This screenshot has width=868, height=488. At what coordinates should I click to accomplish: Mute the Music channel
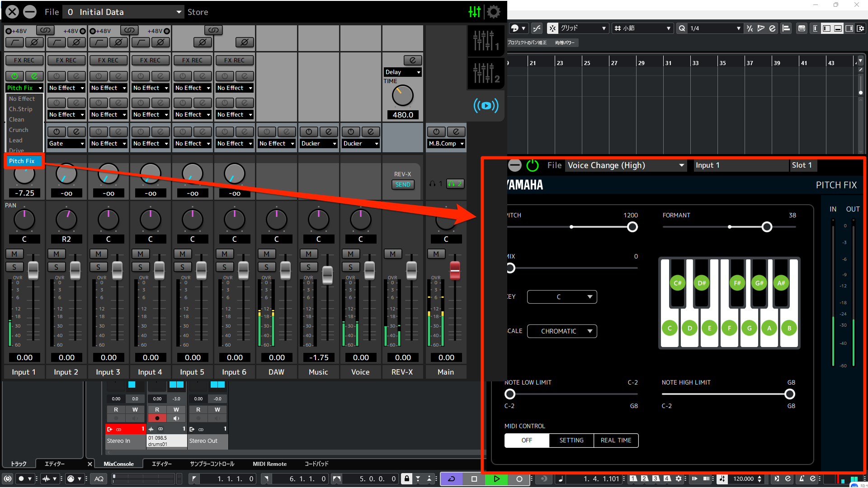point(308,254)
